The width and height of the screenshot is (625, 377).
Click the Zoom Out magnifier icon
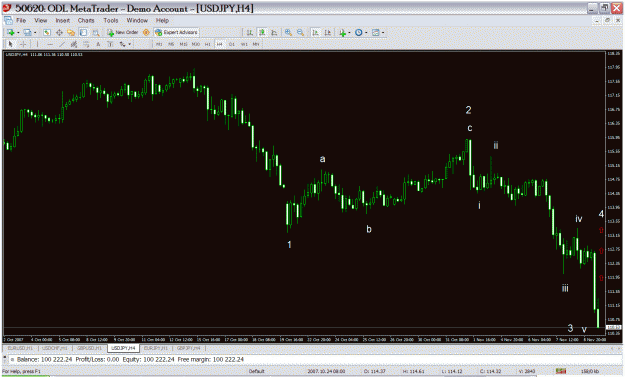[301, 33]
